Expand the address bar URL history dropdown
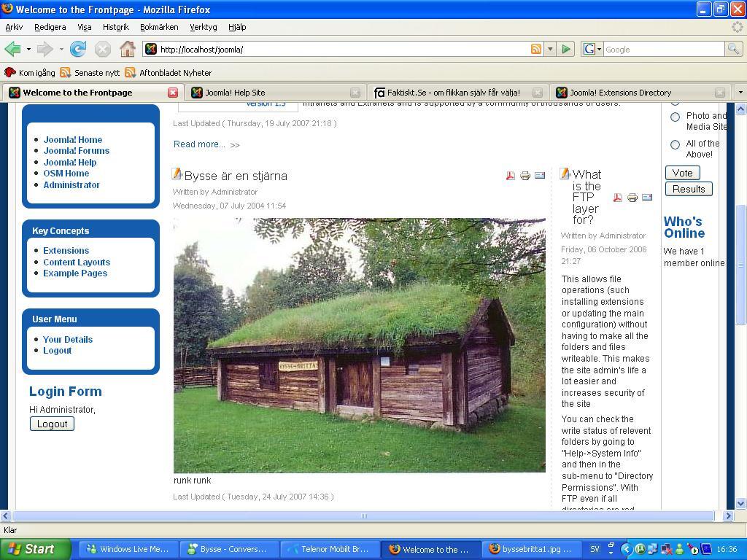Viewport: 747px width, 560px height. (x=550, y=49)
